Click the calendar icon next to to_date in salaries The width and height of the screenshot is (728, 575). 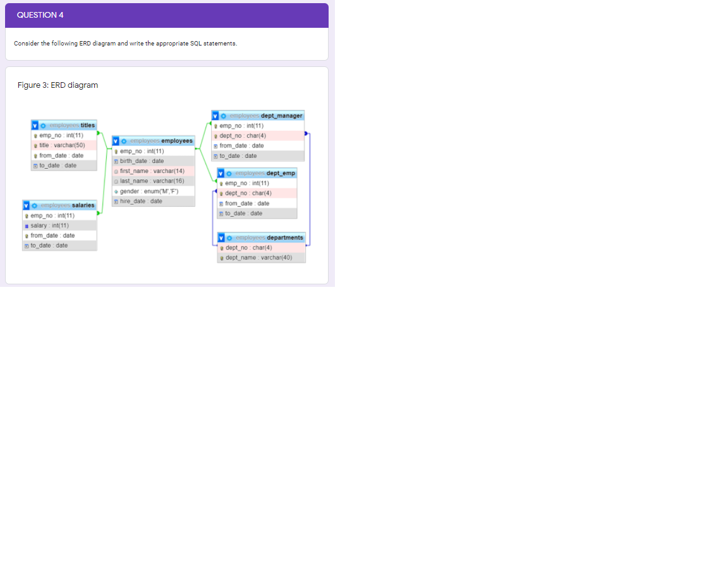[x=27, y=245]
